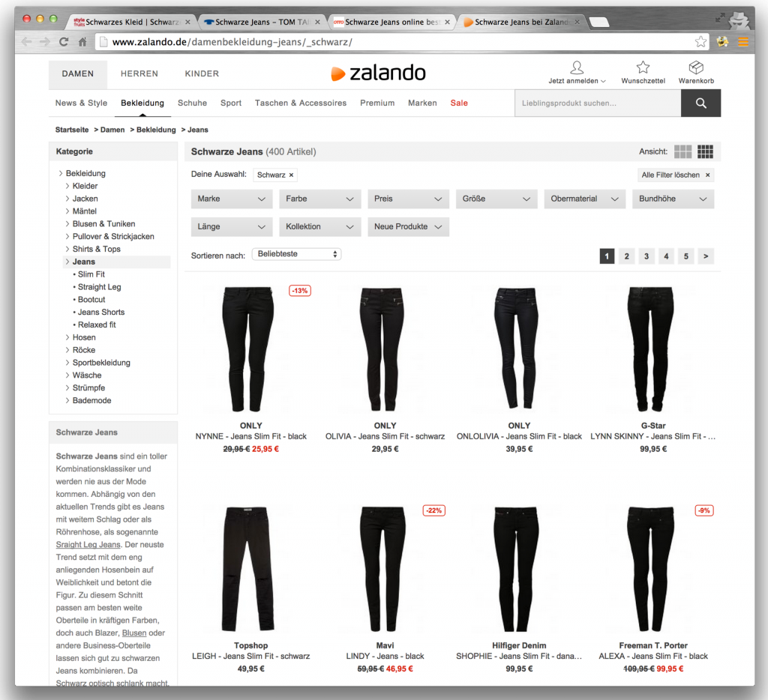Open the Farbe filter dropdown
Screen dimensions: 768x700
pos(319,199)
